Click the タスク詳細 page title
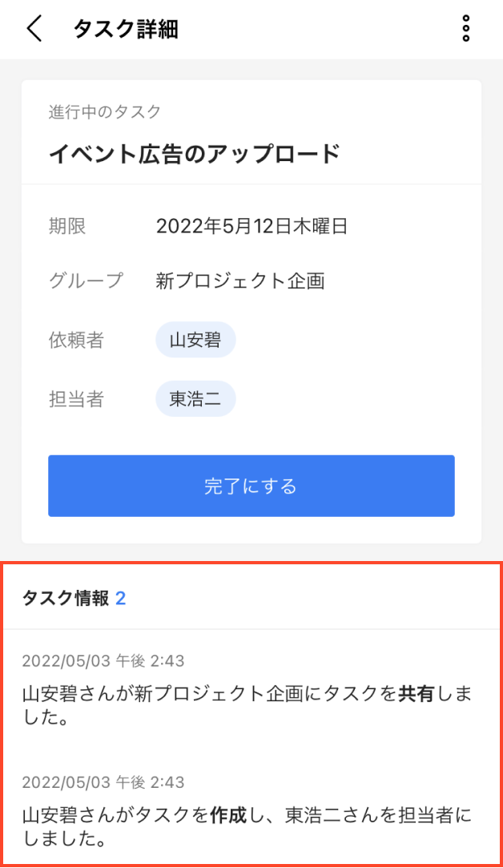The image size is (503, 868). [126, 30]
